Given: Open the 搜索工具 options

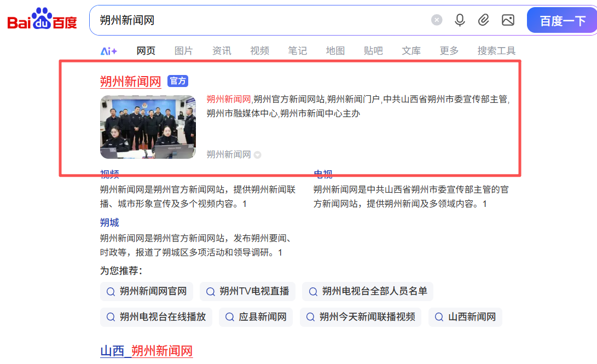Looking at the screenshot, I should pyautogui.click(x=496, y=50).
